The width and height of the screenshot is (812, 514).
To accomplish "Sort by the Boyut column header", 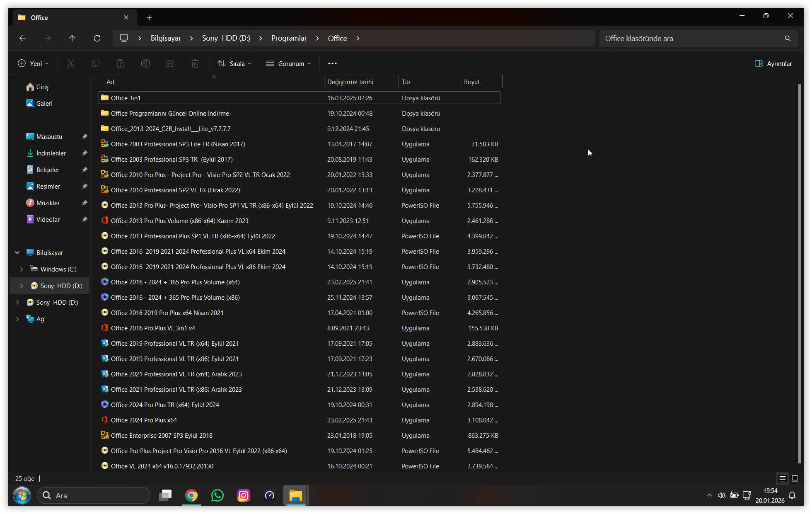I will 481,82.
